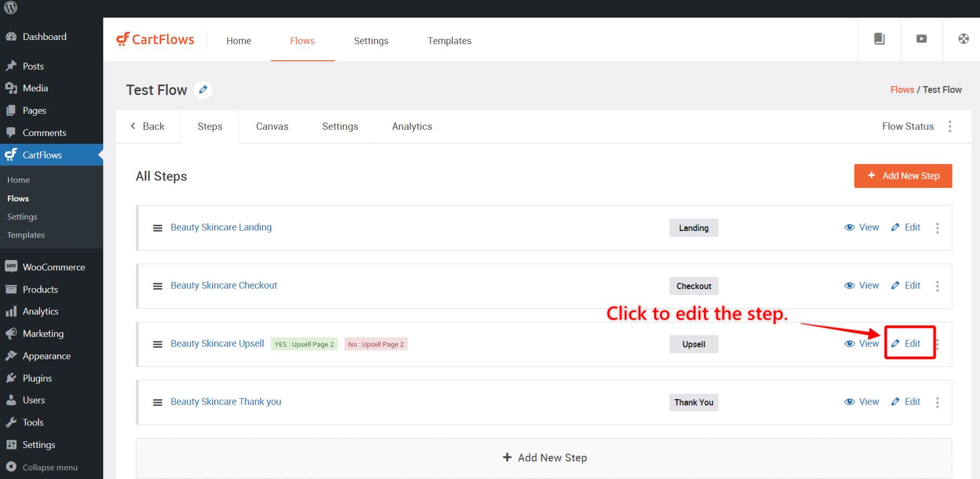This screenshot has width=980, height=479.
Task: Click the dashed Add New Step area
Action: tap(544, 458)
